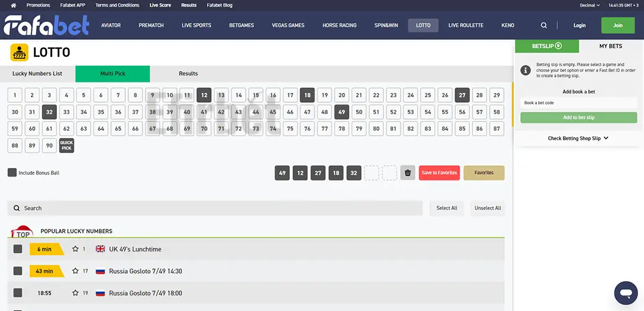Deselect number 32 in the grid
This screenshot has height=311, width=644.
(x=50, y=112)
